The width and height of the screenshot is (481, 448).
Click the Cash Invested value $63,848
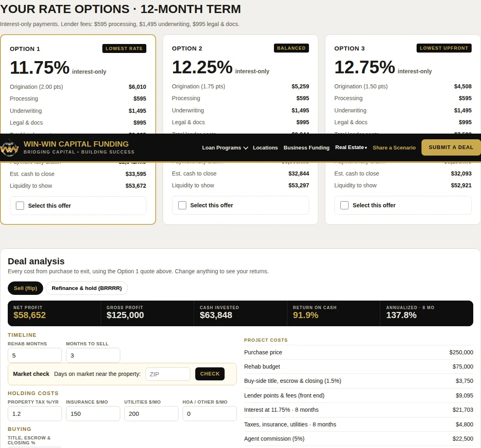pos(216,315)
